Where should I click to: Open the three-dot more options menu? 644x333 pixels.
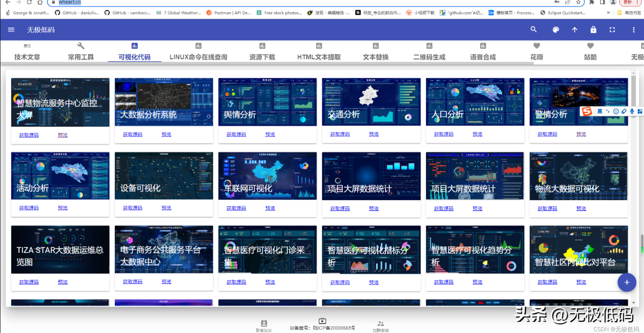(x=634, y=30)
